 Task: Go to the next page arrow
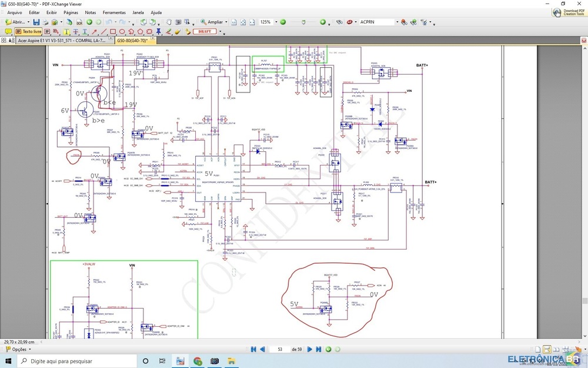coord(310,349)
